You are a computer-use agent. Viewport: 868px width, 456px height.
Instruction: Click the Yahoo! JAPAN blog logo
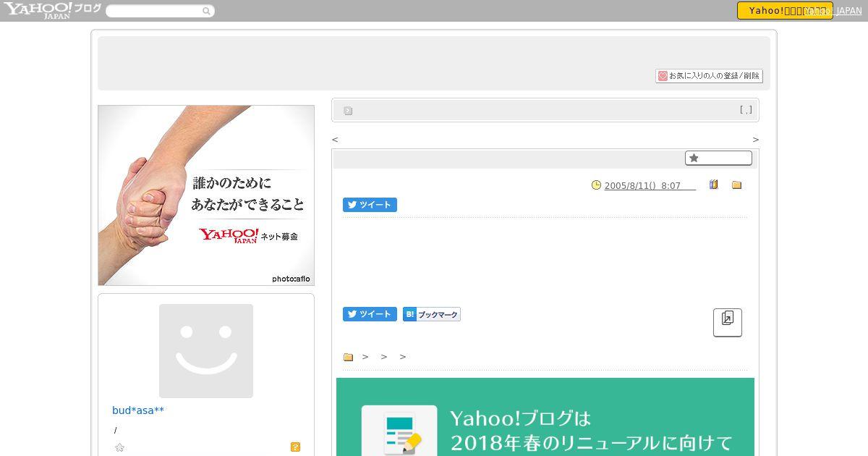(52, 10)
